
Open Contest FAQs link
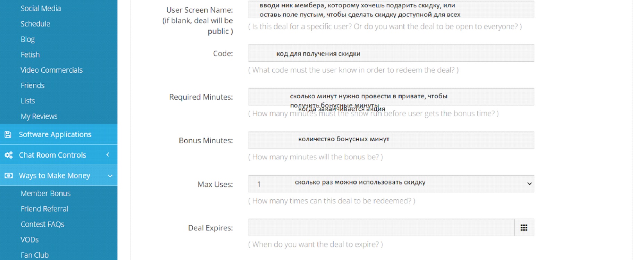[x=42, y=224]
